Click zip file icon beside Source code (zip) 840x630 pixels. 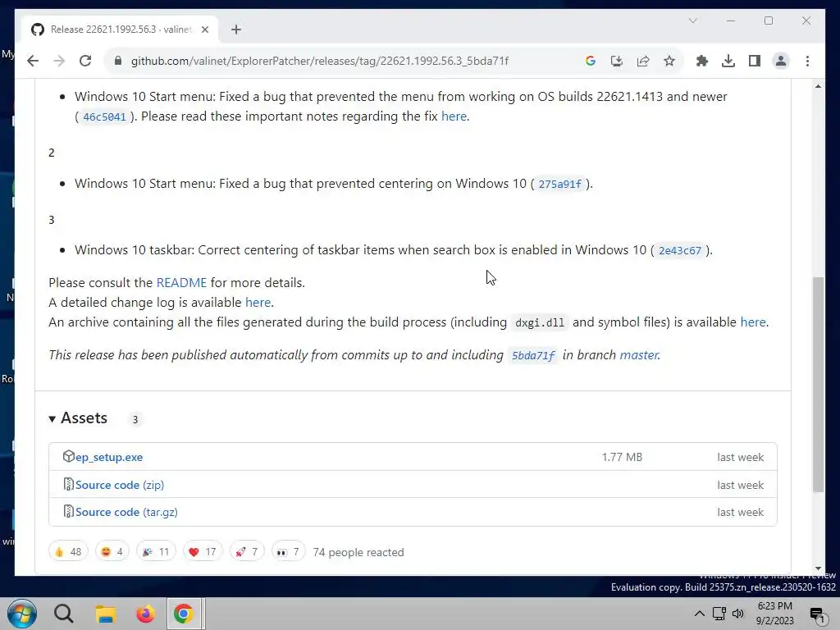69,484
